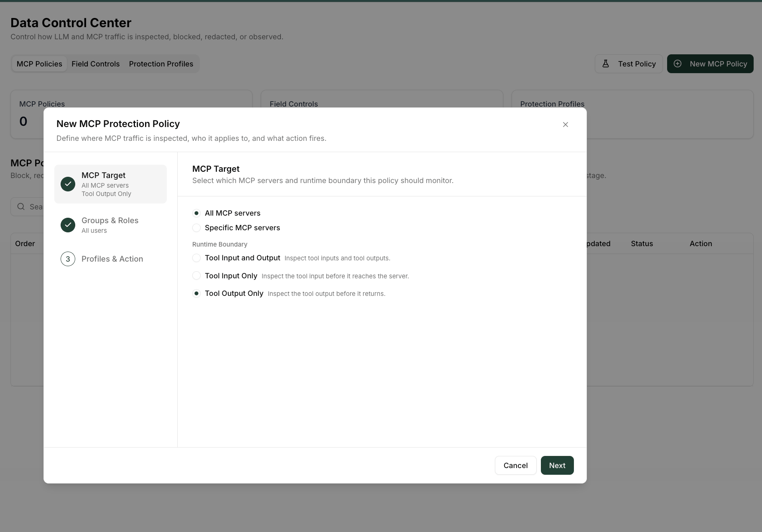Screen dimensions: 762x532
Task: Click the step 3 number circle
Action: pos(68,259)
